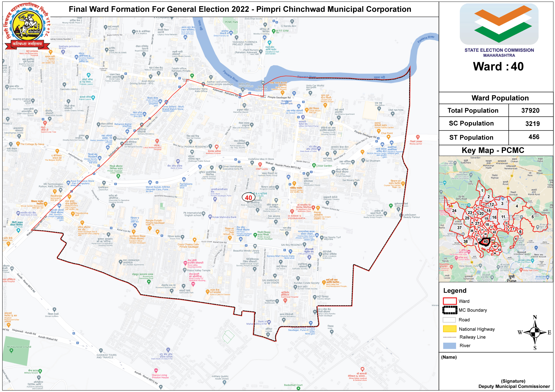
Task: Click the Pantaloons shopping pin
Action: [184, 180]
